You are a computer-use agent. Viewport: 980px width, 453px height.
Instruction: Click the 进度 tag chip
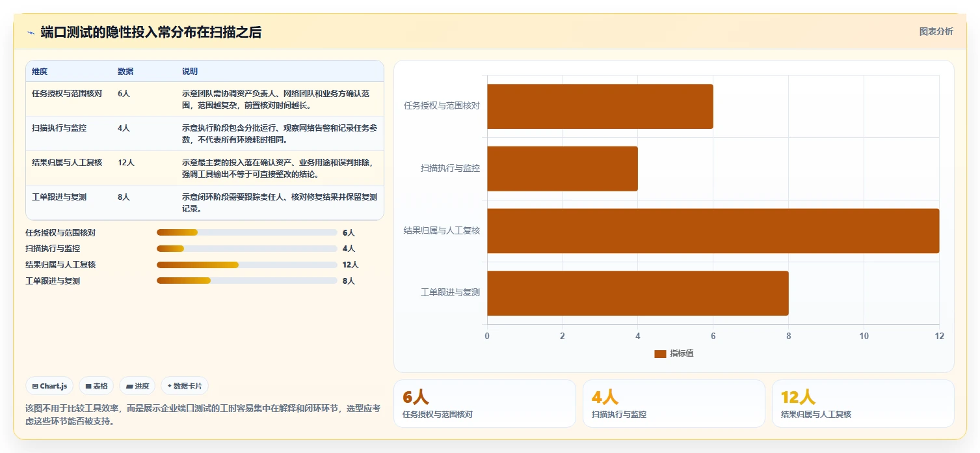click(x=137, y=386)
